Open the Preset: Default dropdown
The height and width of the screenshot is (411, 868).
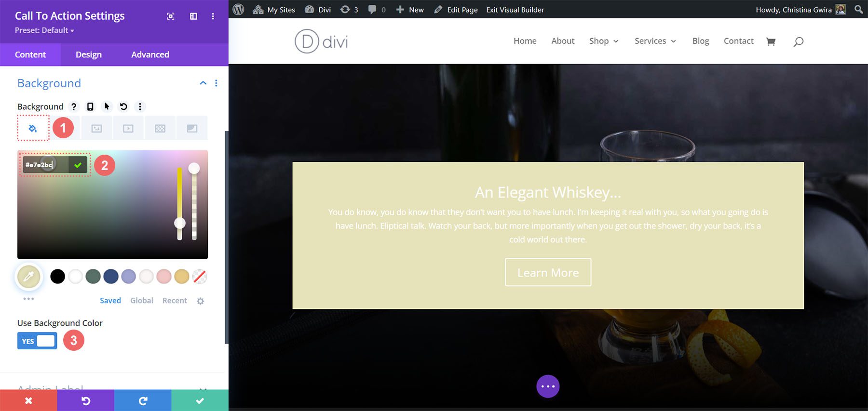(44, 30)
